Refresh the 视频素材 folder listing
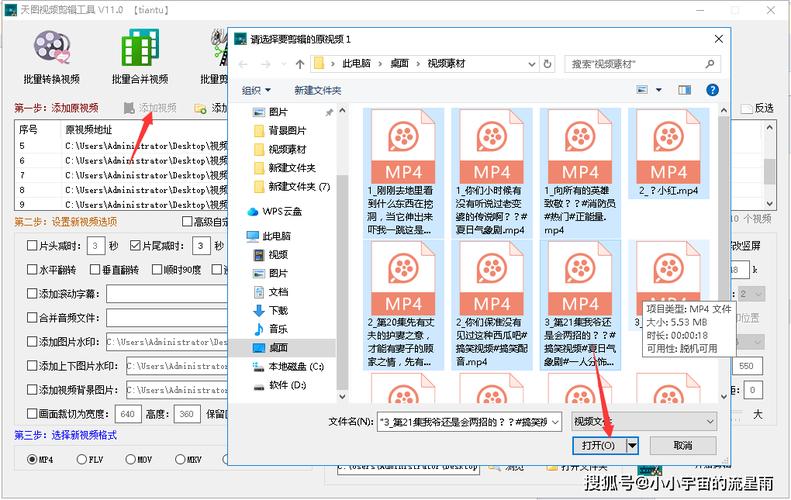791x500 pixels. [x=547, y=64]
